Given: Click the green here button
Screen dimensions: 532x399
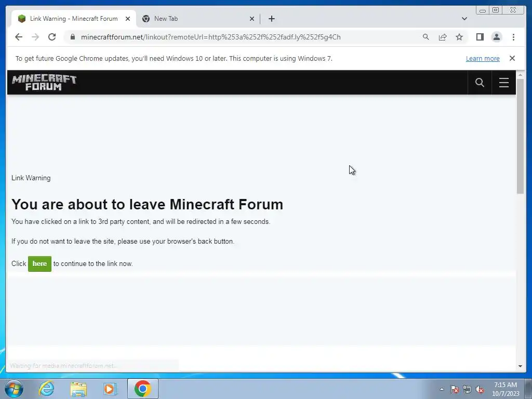Looking at the screenshot, I should (x=39, y=263).
